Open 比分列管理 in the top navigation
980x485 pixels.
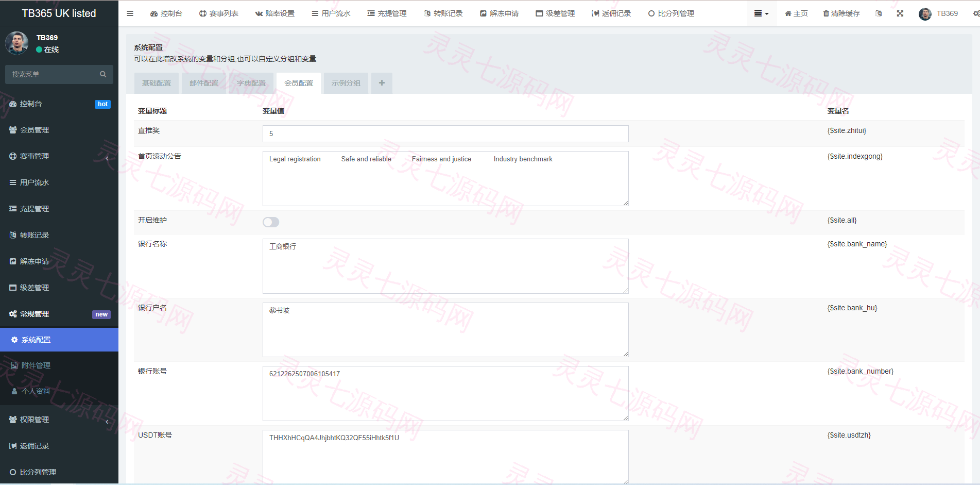[x=672, y=13]
